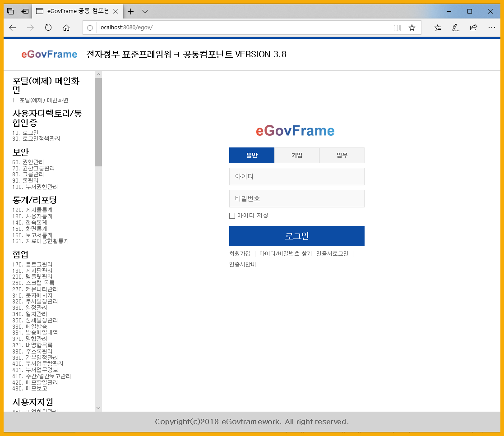Open 180. 게시판관리 menu link
Image resolution: width=504 pixels, height=436 pixels.
(32, 271)
